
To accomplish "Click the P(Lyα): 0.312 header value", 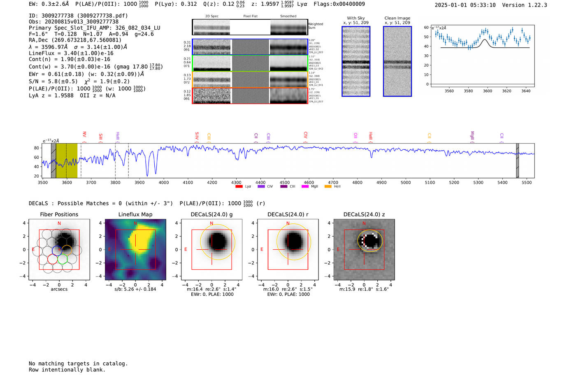I will (176, 4).
